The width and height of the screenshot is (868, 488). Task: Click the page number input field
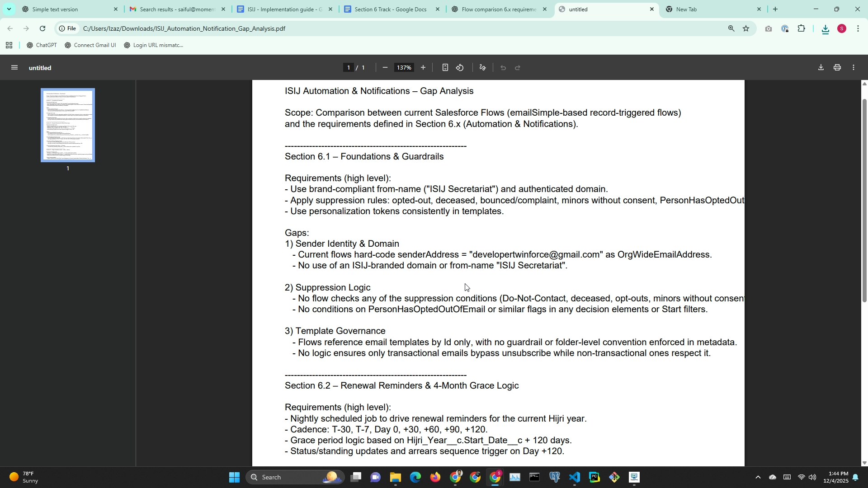coord(348,68)
